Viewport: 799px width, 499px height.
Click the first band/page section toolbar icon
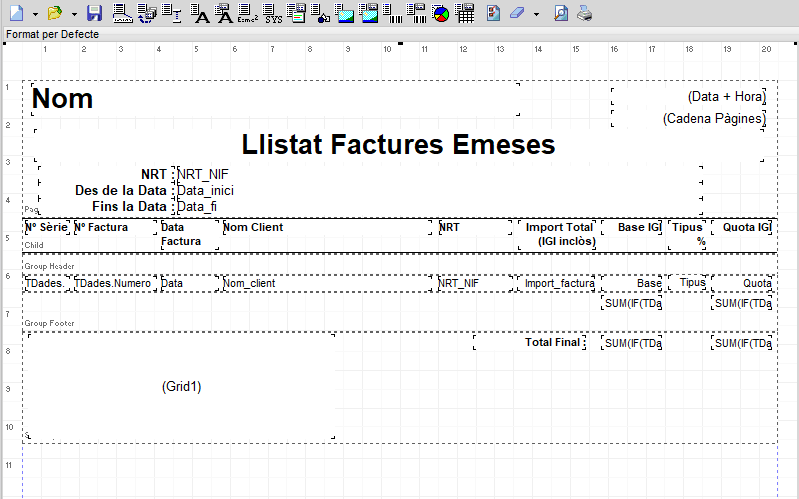[x=122, y=13]
